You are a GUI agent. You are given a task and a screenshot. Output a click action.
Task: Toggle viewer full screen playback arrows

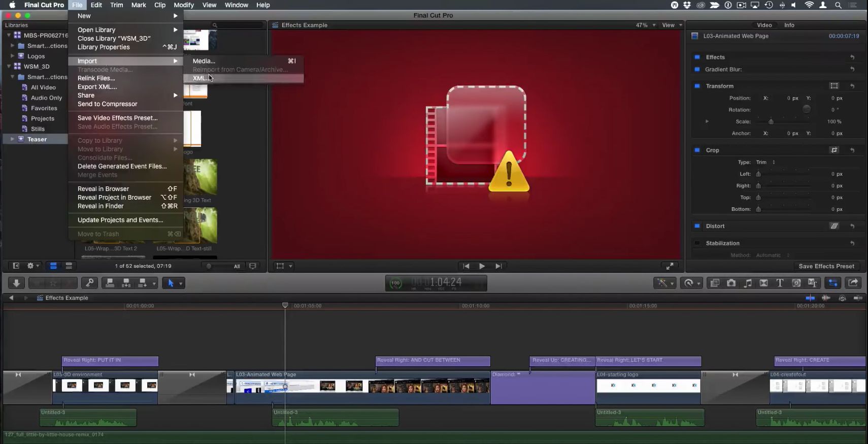670,266
